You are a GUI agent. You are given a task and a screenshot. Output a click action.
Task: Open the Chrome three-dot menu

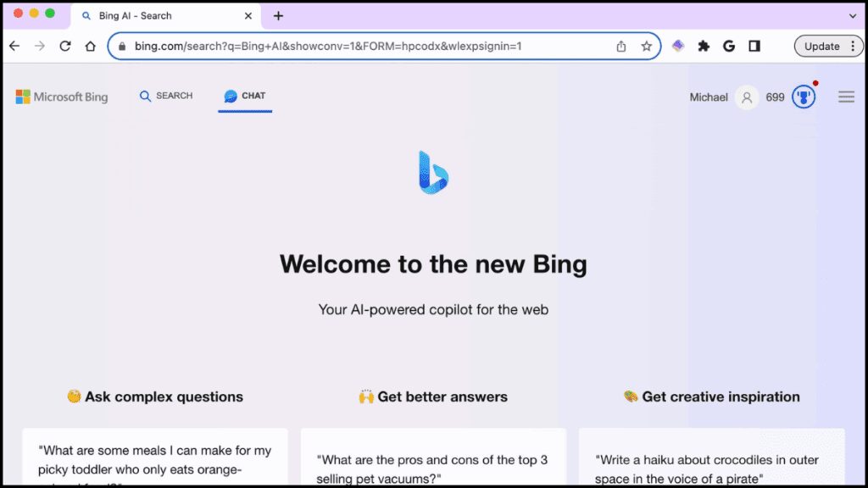click(853, 46)
